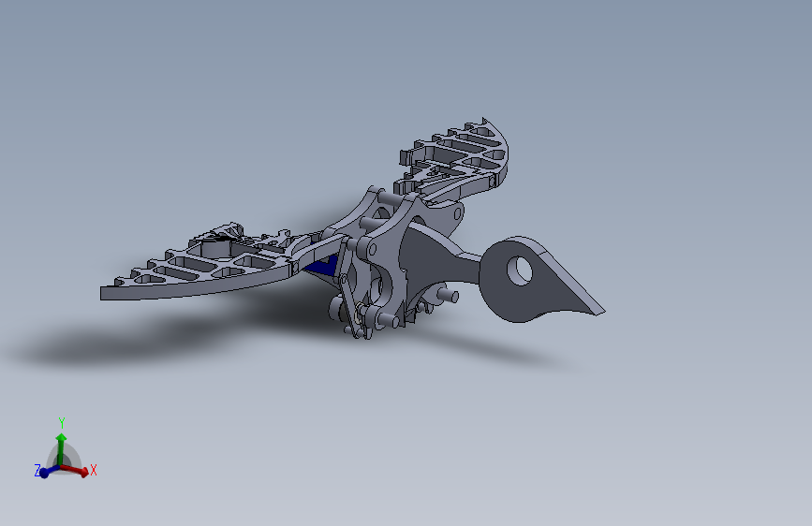Image resolution: width=812 pixels, height=526 pixels.
Task: Click the blue Z axis of the triad
Action: (x=49, y=471)
